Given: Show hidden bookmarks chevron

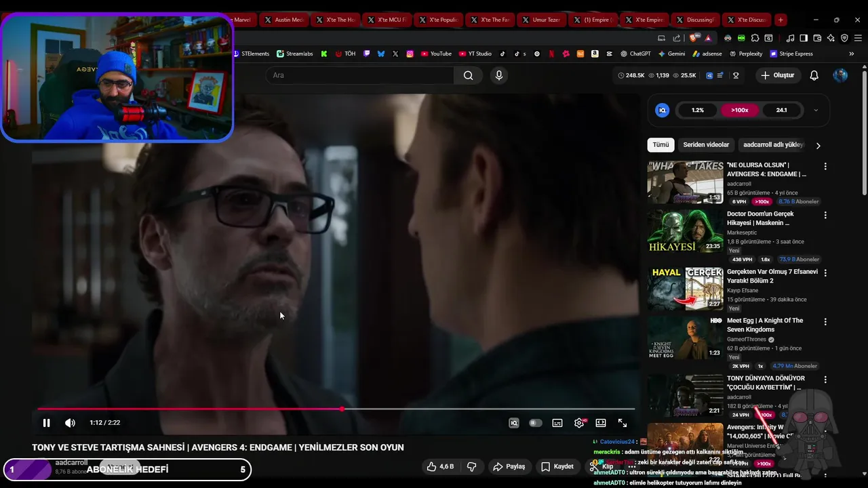Looking at the screenshot, I should coord(852,54).
